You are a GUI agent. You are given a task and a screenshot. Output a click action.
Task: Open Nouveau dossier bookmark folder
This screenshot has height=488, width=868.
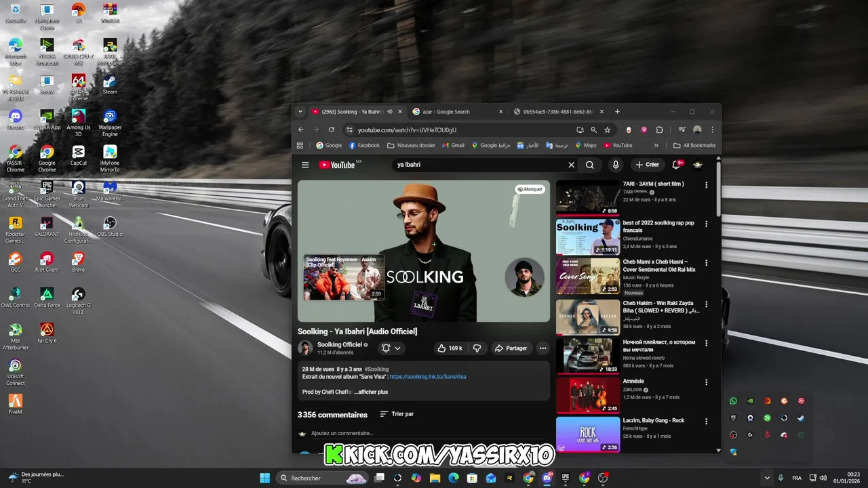[x=411, y=145]
